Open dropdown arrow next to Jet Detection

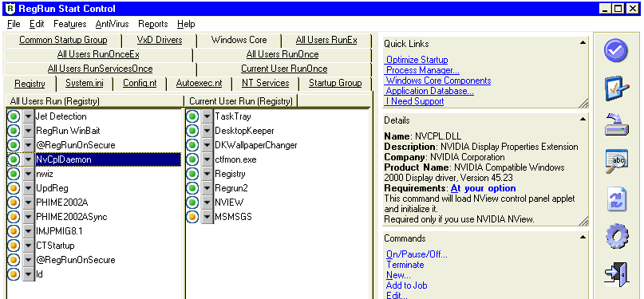(28, 116)
